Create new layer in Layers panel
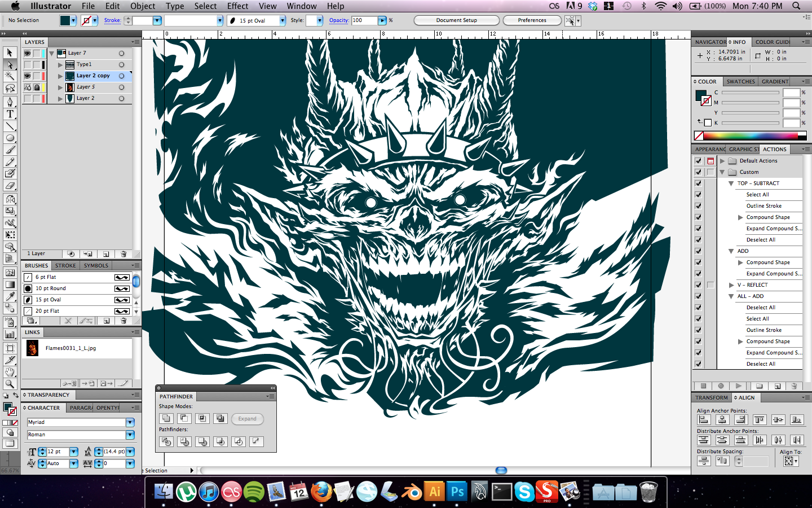 (105, 254)
